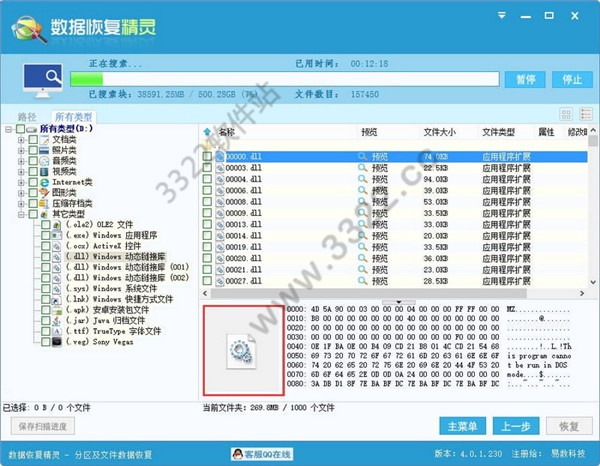Expand the 图形类 tree node
The height and width of the screenshot is (466, 600).
pyautogui.click(x=21, y=193)
